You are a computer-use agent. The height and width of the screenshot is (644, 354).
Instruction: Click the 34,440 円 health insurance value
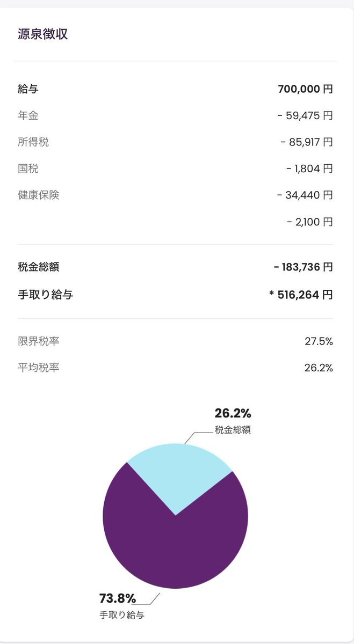[305, 195]
